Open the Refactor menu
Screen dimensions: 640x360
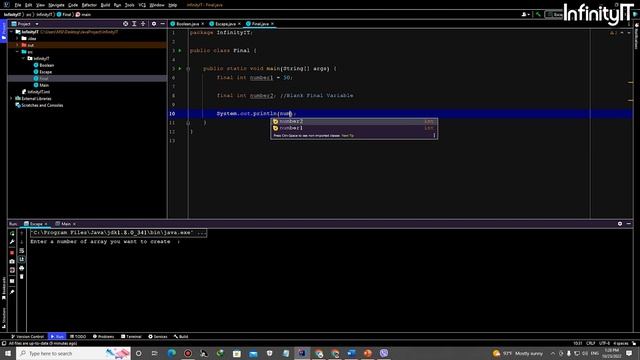[89, 5]
